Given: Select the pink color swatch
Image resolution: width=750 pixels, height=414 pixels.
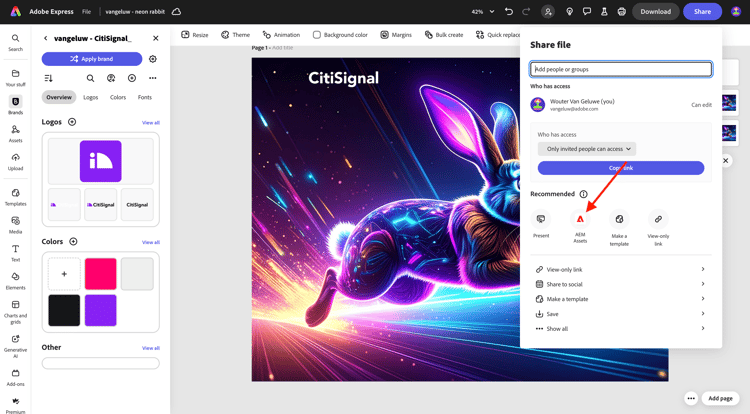Looking at the screenshot, I should [100, 274].
